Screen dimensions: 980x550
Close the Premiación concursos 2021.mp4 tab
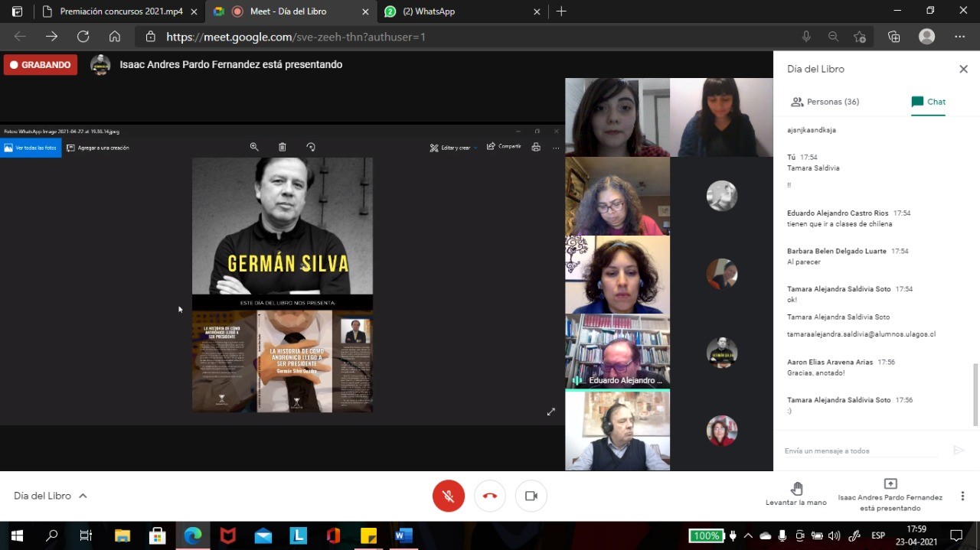pyautogui.click(x=194, y=11)
